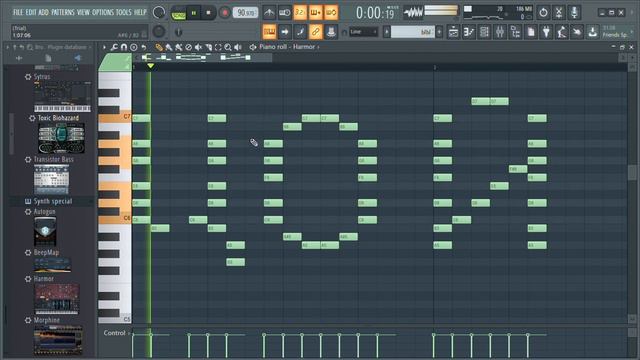Open the VIEW menu

(83, 12)
